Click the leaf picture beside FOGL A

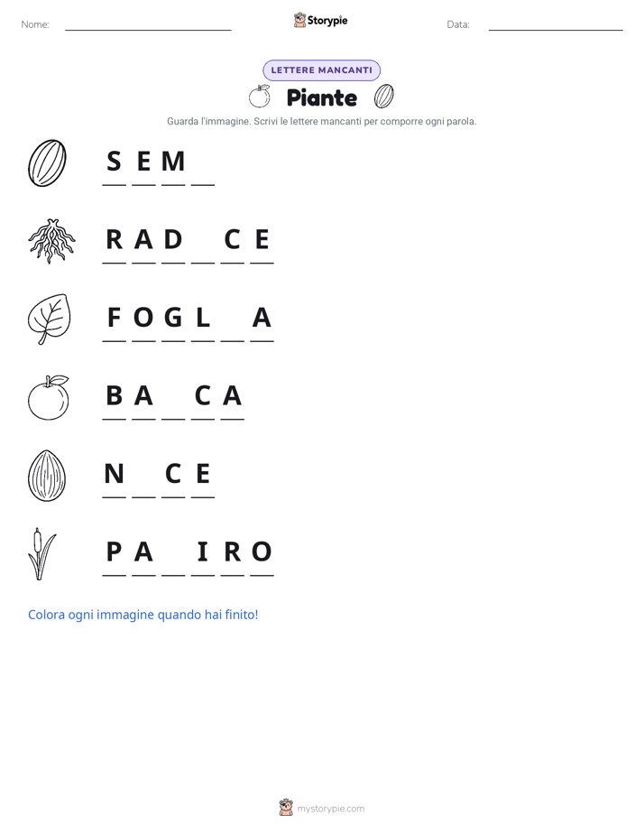50,320
